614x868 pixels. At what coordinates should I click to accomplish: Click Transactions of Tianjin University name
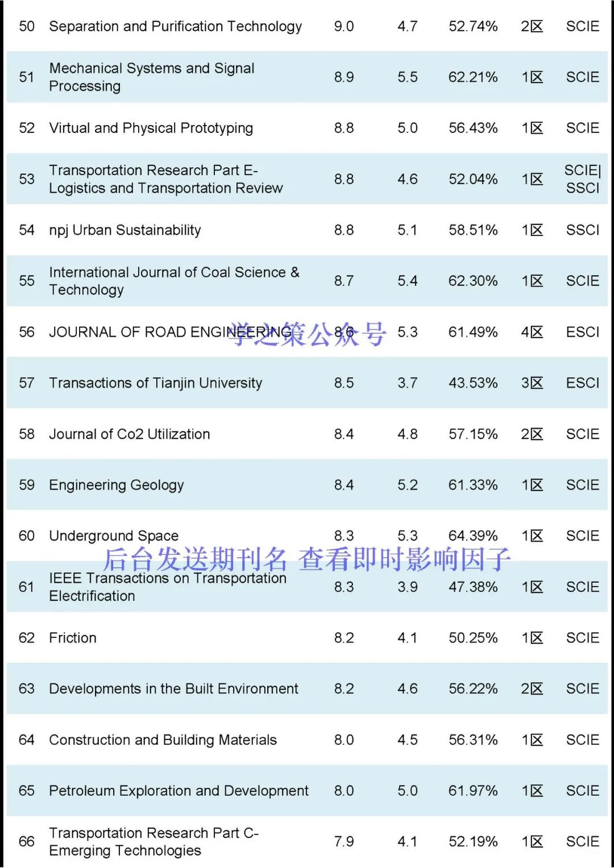(x=155, y=383)
